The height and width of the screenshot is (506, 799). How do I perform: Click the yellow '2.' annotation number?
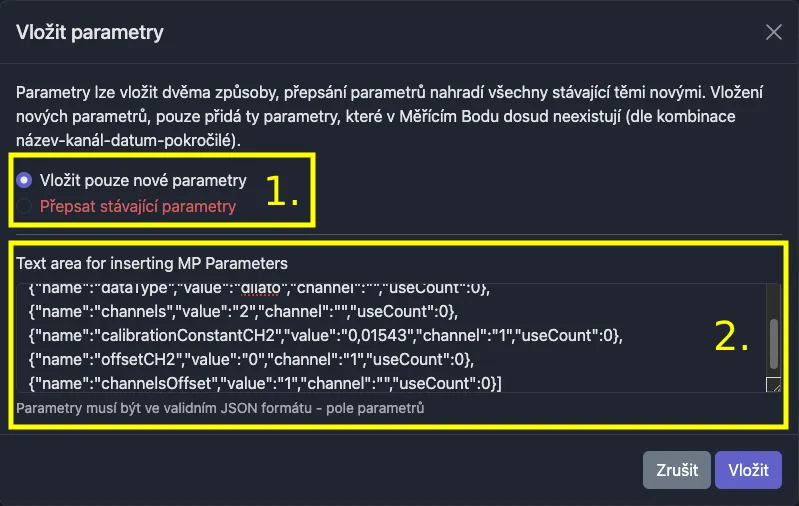pos(732,338)
